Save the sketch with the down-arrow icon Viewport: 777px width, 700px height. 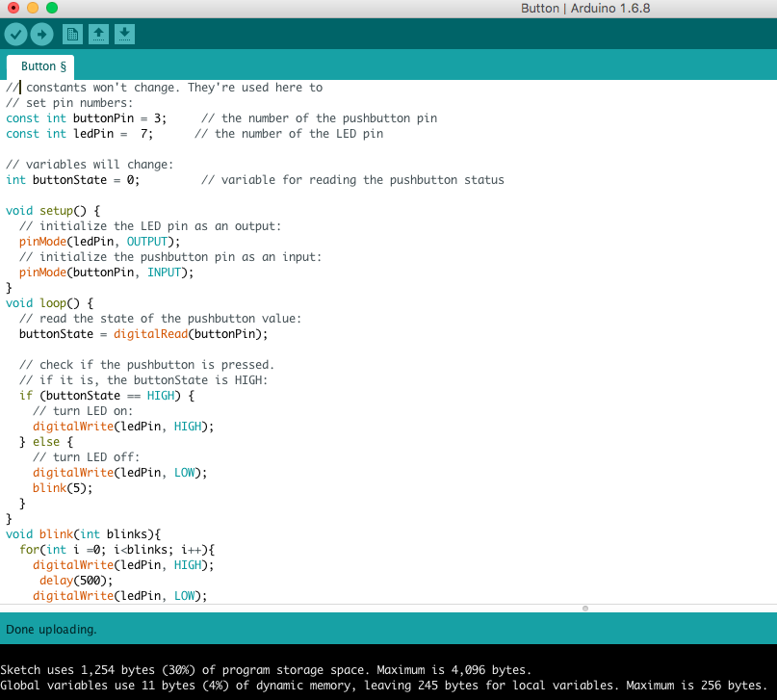coord(124,35)
